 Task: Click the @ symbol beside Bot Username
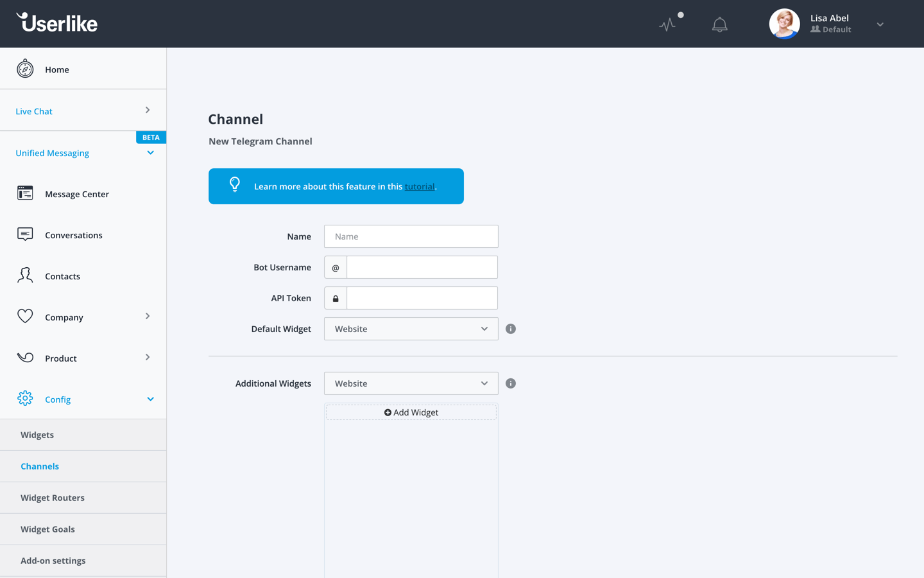[336, 267]
